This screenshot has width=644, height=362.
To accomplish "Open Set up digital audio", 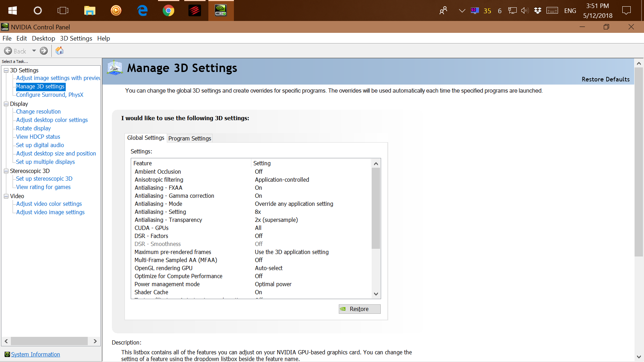I will tap(40, 145).
